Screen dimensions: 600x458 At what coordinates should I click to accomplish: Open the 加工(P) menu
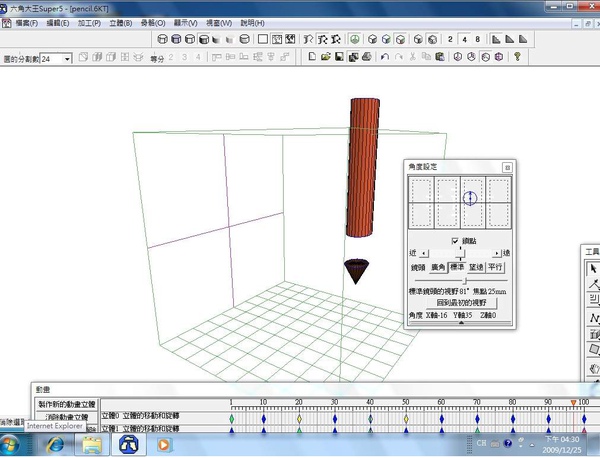90,23
